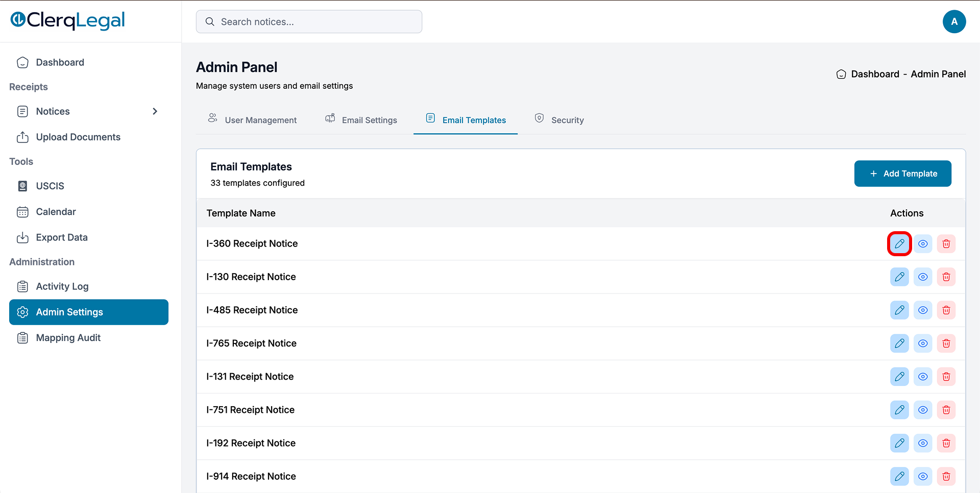980x493 pixels.
Task: Preview the I-131 Receipt Notice template
Action: pyautogui.click(x=923, y=377)
